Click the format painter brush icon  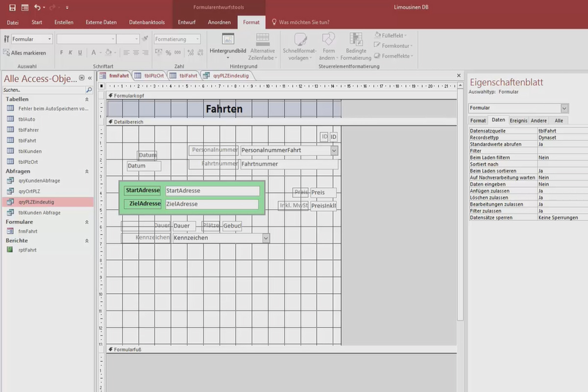coord(145,39)
